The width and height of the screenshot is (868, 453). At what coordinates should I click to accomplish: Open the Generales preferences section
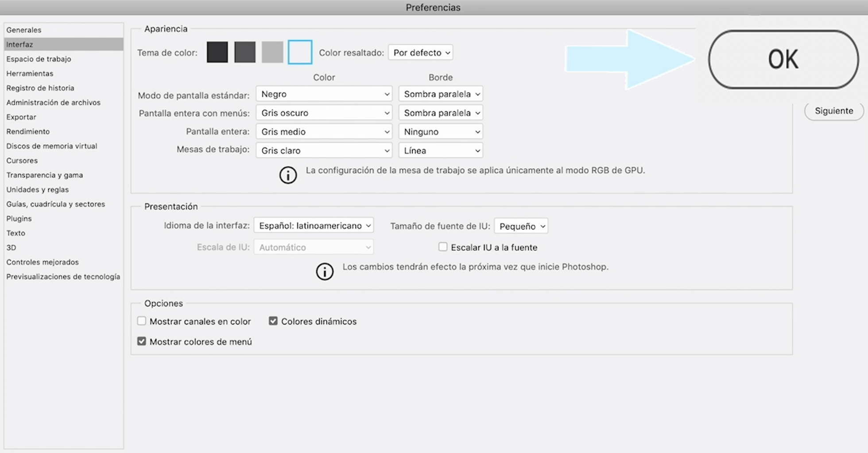[x=64, y=30]
